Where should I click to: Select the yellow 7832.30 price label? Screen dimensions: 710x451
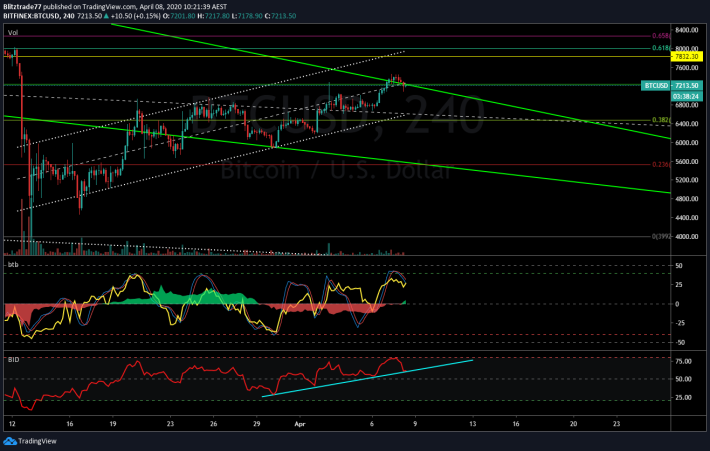tap(686, 57)
